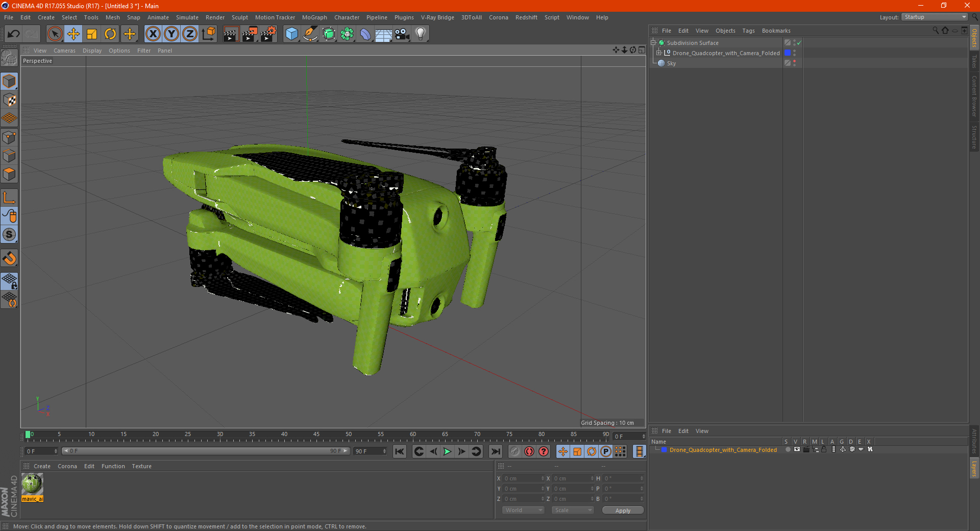Viewport: 980px width, 531px height.
Task: Open the Simulate menu
Action: click(187, 17)
